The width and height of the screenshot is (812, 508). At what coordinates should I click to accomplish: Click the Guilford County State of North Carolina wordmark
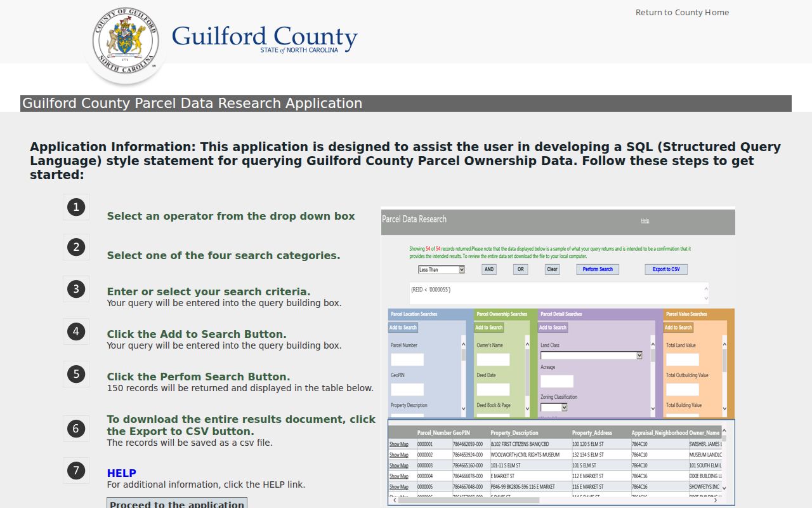click(x=265, y=39)
